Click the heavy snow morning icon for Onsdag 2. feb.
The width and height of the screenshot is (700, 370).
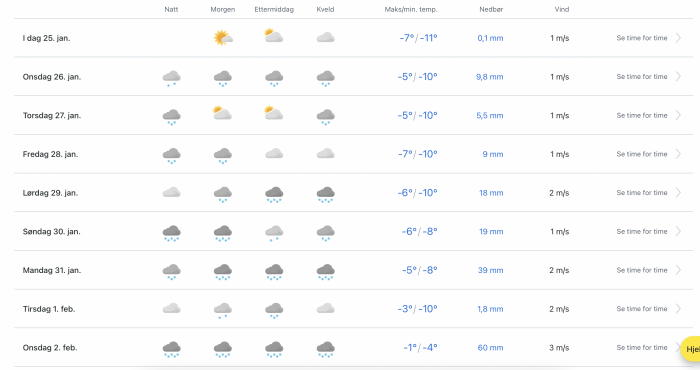(x=223, y=349)
